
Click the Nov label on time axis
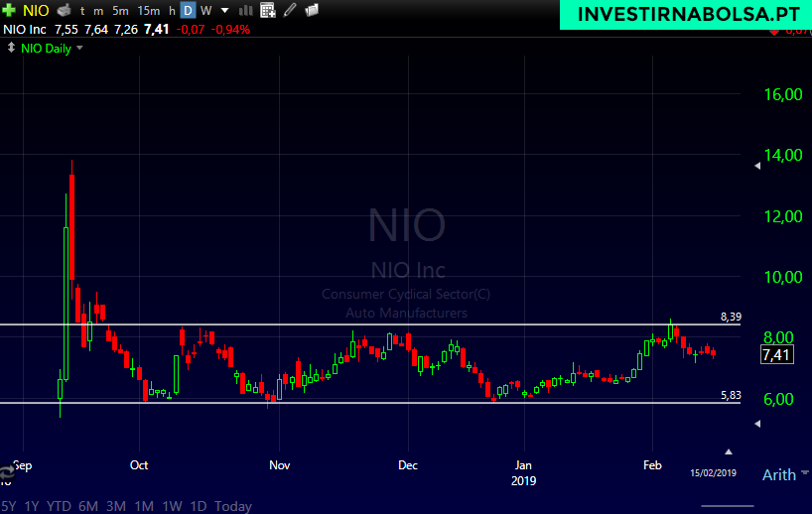pyautogui.click(x=280, y=464)
